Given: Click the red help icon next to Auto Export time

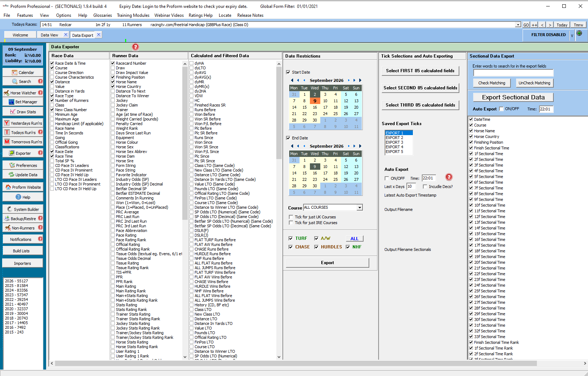Looking at the screenshot, I should pos(449,177).
